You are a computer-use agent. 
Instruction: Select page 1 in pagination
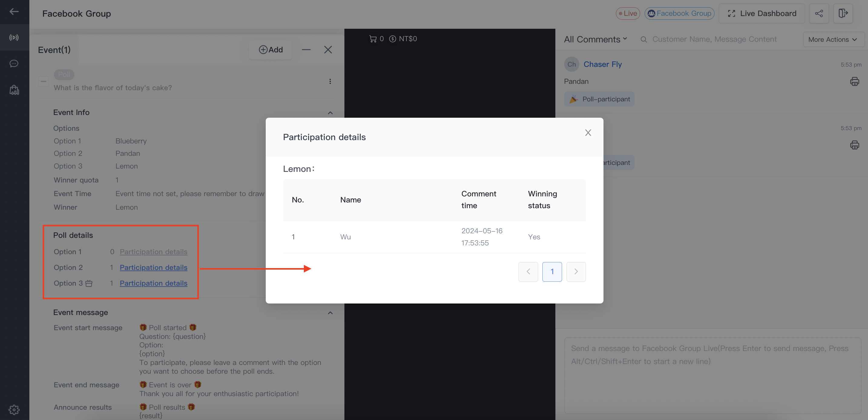tap(552, 272)
